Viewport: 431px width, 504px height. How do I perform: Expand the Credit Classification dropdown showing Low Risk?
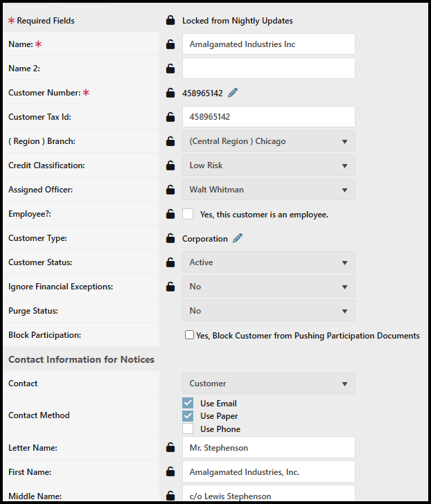pos(268,165)
